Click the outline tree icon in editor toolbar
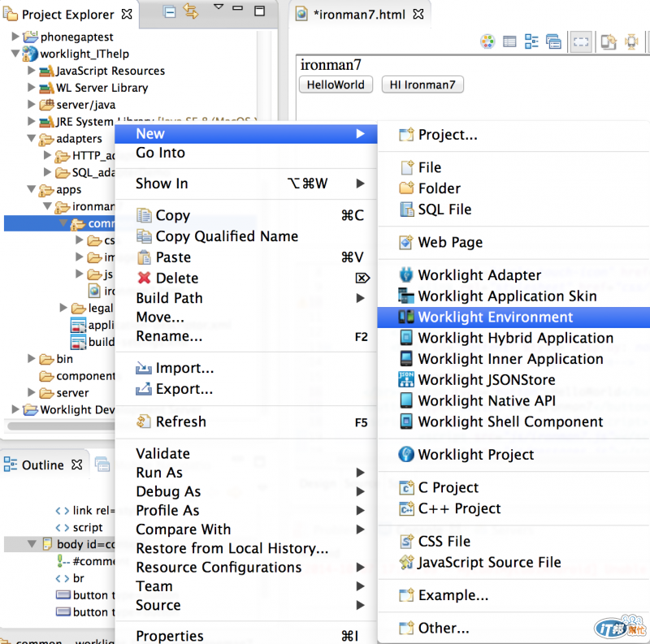650x644 pixels. 531,41
